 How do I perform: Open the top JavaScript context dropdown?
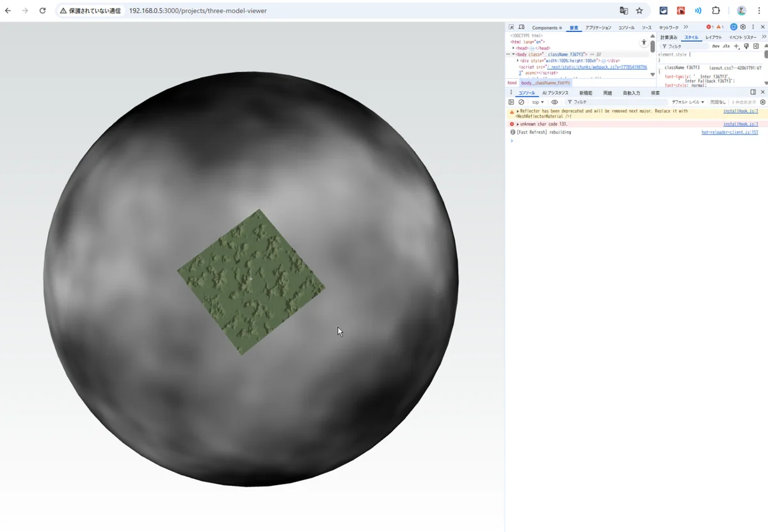pyautogui.click(x=538, y=102)
